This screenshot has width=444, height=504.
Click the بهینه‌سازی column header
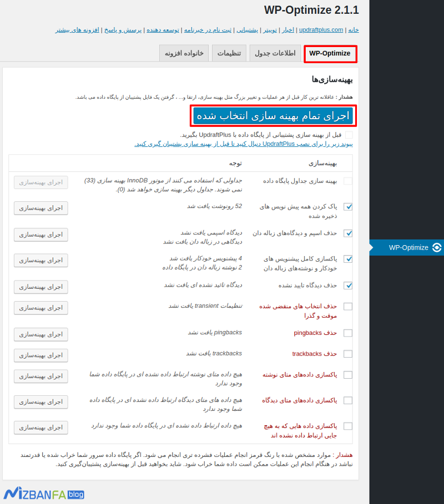coord(322,164)
